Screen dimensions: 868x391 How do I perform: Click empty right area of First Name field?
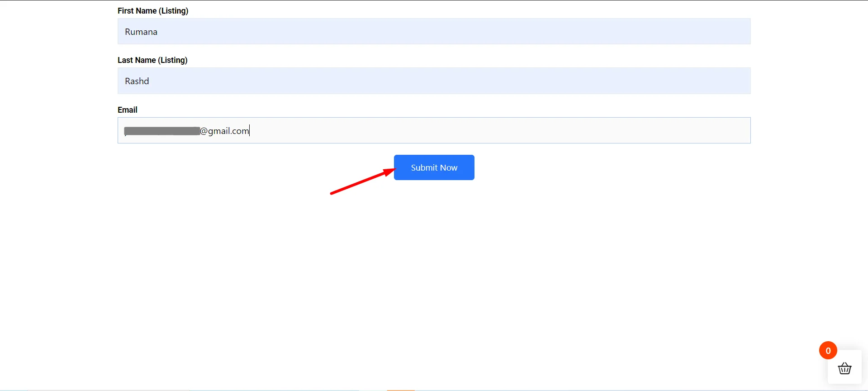tap(543, 31)
